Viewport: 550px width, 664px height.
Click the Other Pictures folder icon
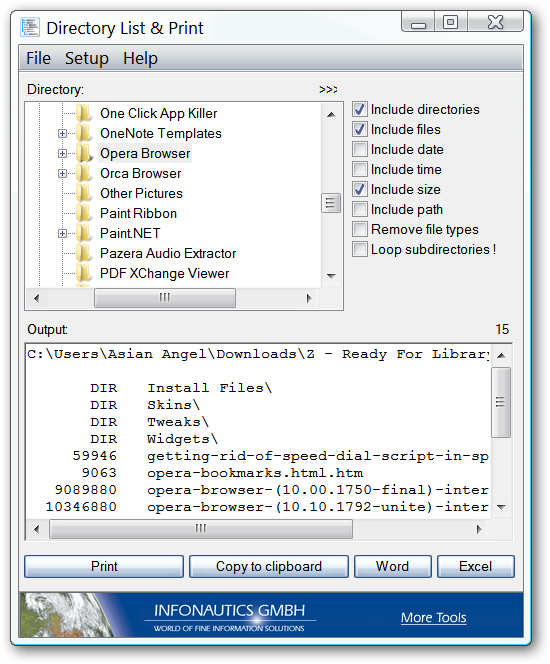pyautogui.click(x=84, y=193)
